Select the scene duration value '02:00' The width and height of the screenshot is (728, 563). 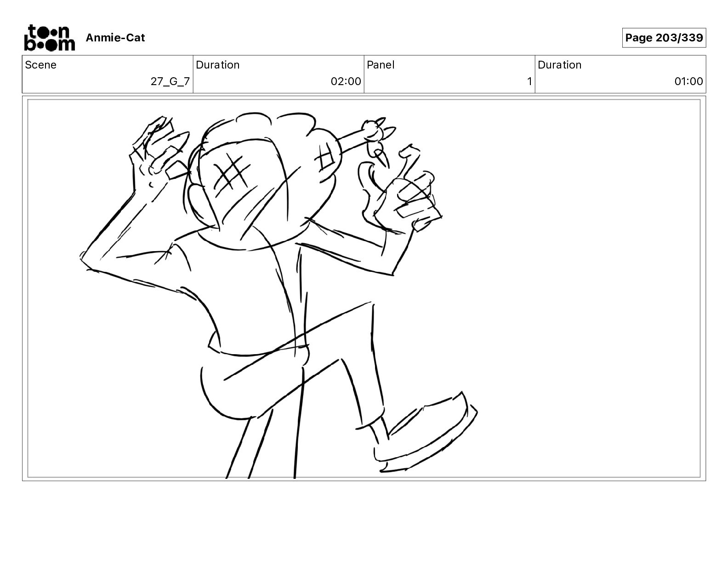coord(346,81)
